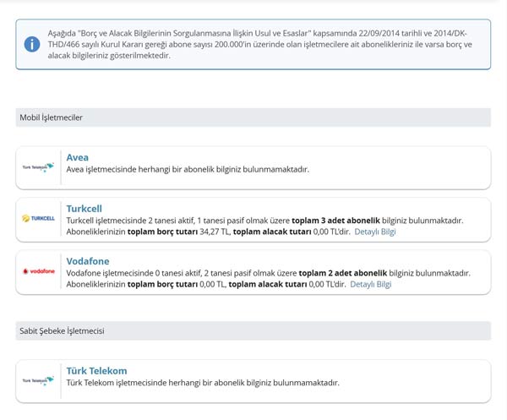Select the Avea operator heading

(78, 157)
